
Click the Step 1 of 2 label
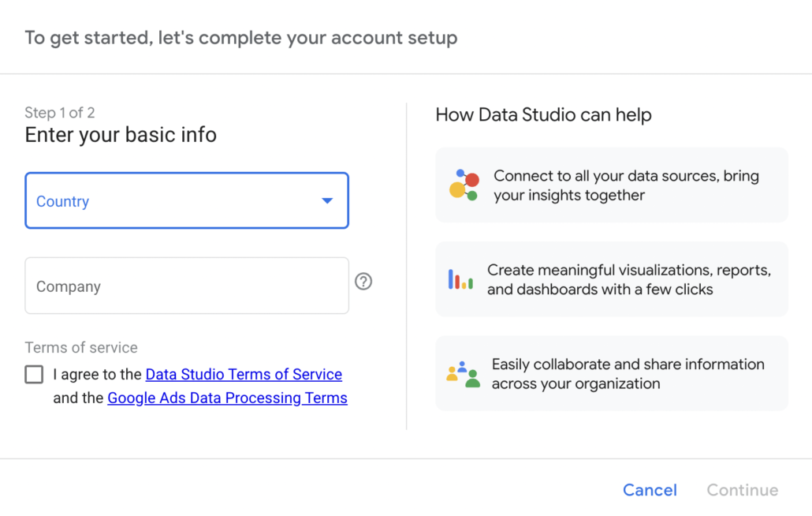(59, 112)
